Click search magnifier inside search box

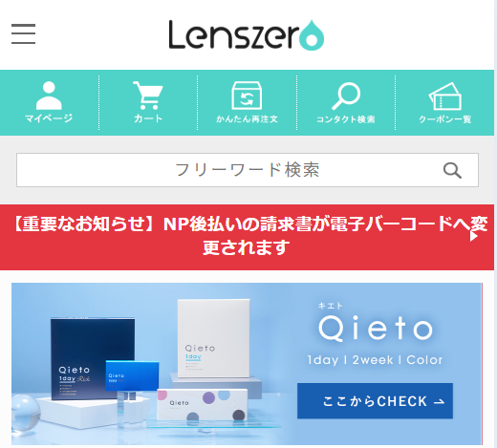click(x=452, y=170)
